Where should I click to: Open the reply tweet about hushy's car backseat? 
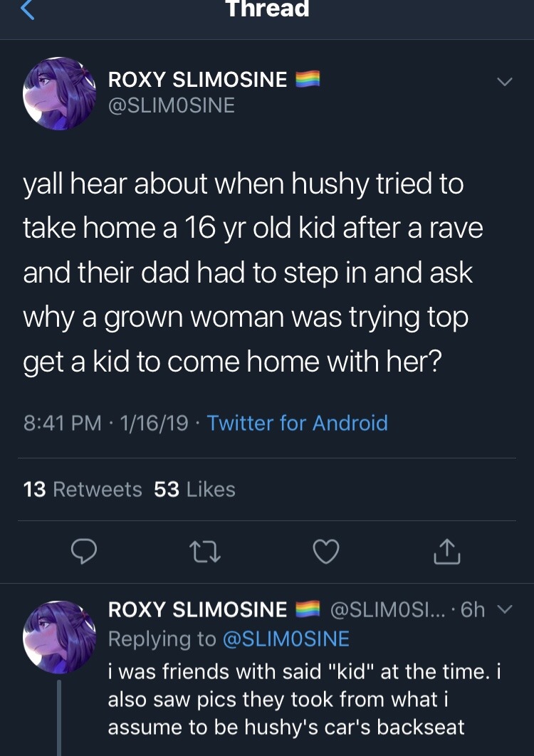tap(304, 699)
